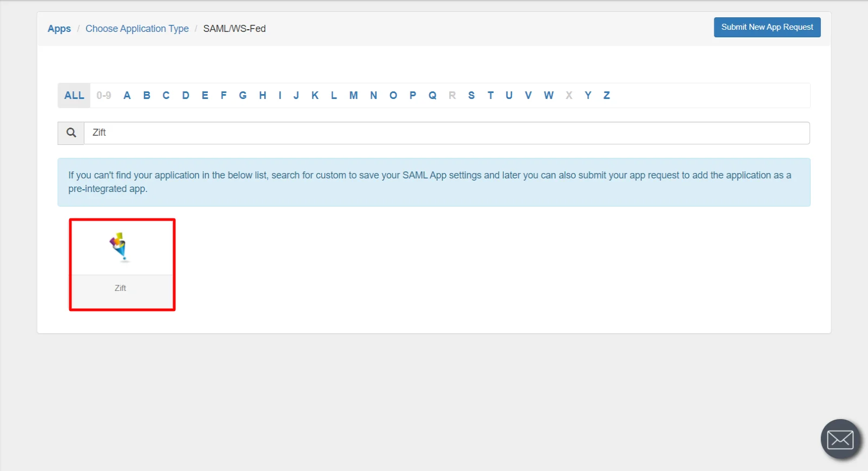The width and height of the screenshot is (868, 471).
Task: Click SAML/WS-Fed breadcrumb text
Action: (x=234, y=29)
